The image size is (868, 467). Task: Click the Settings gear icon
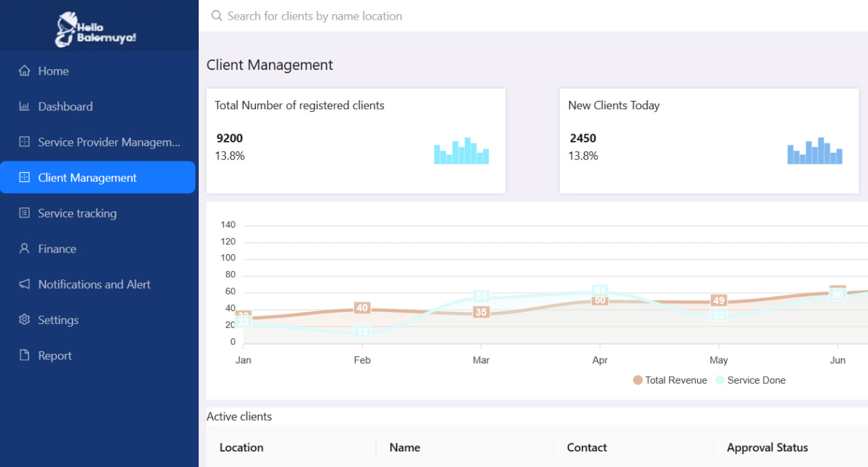24,320
